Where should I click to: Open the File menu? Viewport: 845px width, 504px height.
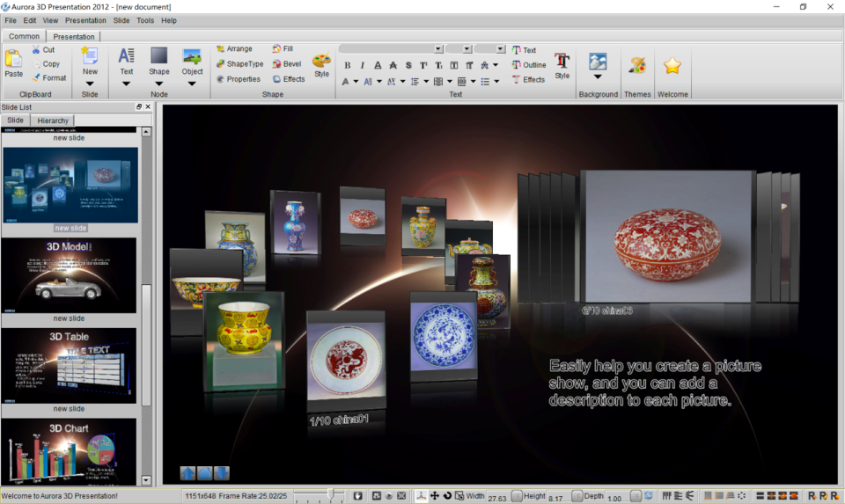11,20
